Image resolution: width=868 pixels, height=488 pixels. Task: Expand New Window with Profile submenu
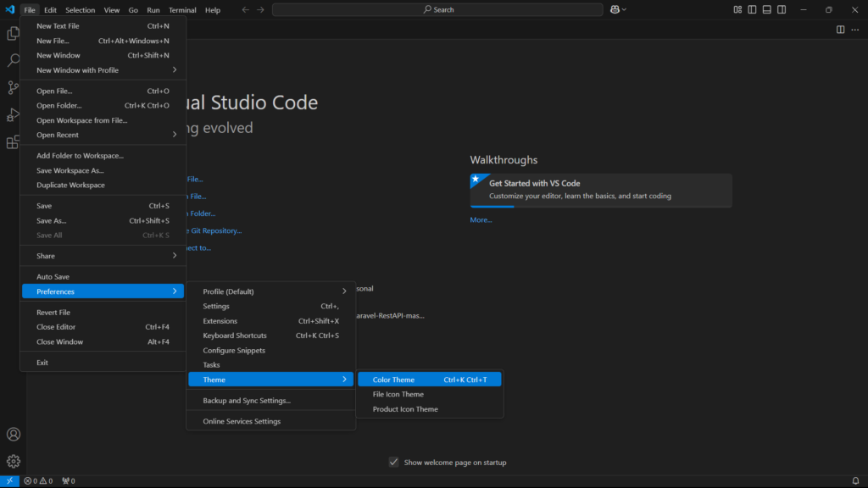pos(103,70)
